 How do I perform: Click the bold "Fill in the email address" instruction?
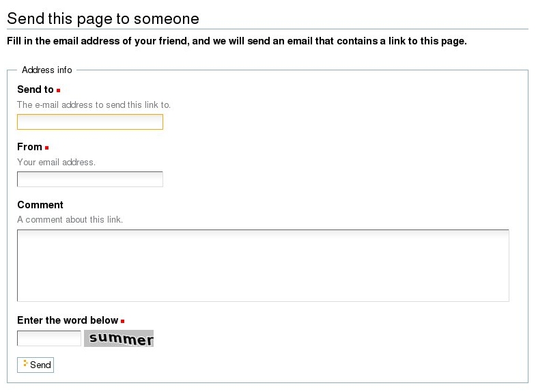click(x=236, y=41)
